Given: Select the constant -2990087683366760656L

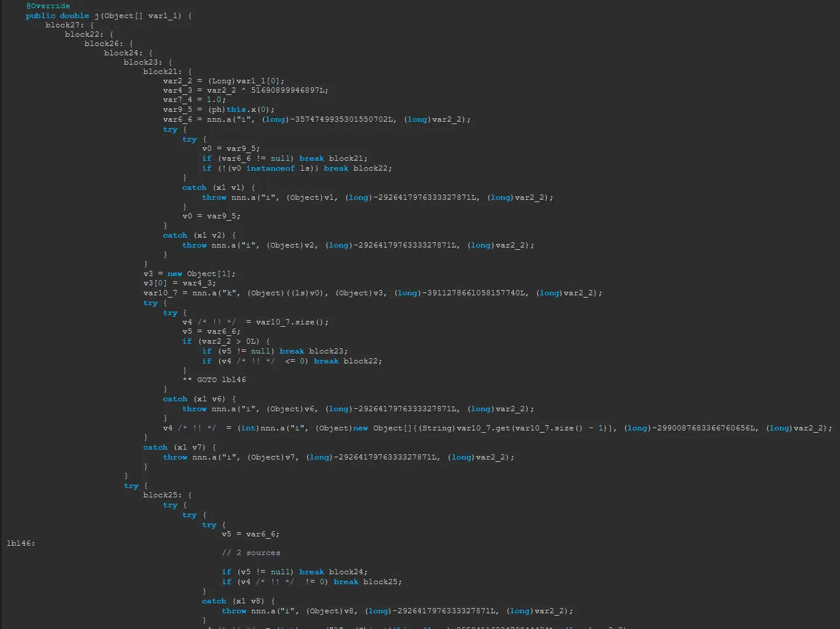Looking at the screenshot, I should (705, 428).
